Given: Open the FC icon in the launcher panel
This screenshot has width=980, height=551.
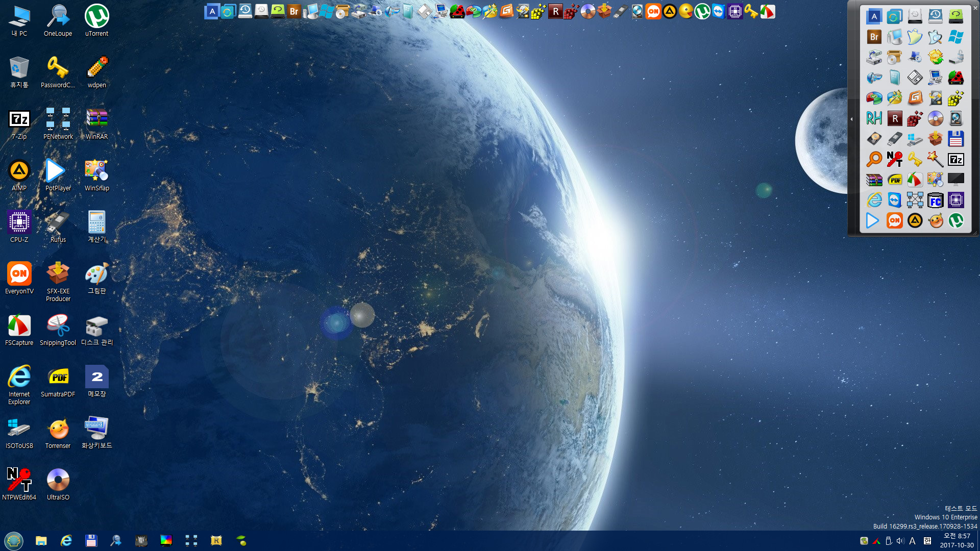Looking at the screenshot, I should coord(935,201).
